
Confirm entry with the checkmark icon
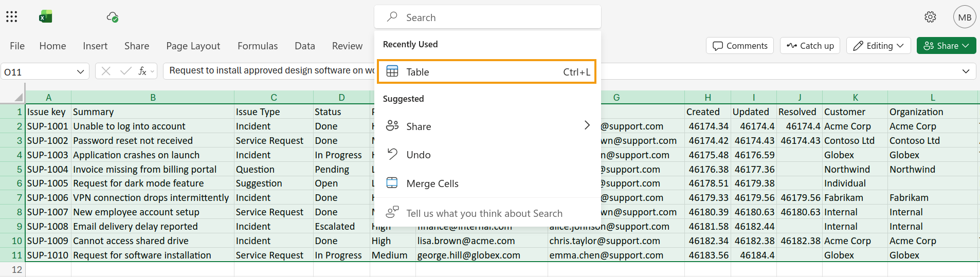coord(125,71)
